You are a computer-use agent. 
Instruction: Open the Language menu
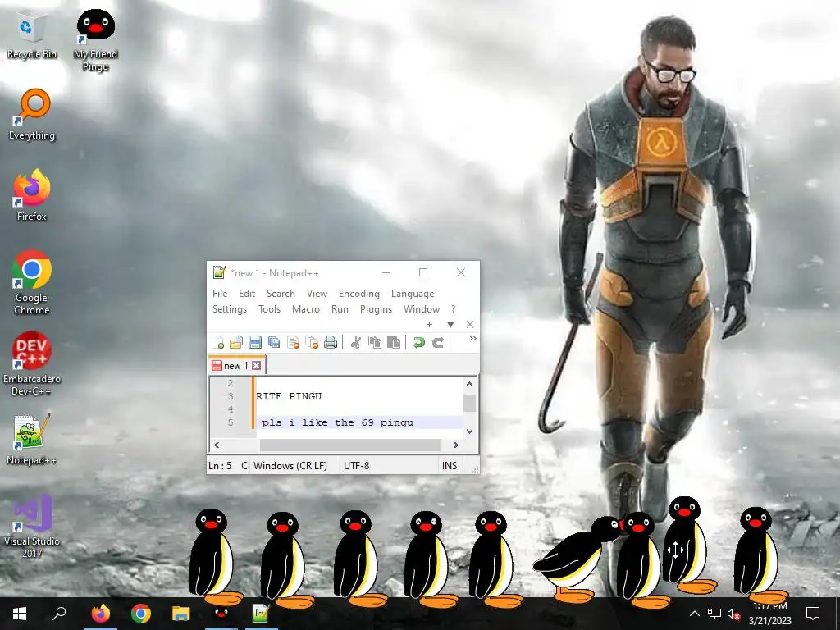coord(413,294)
